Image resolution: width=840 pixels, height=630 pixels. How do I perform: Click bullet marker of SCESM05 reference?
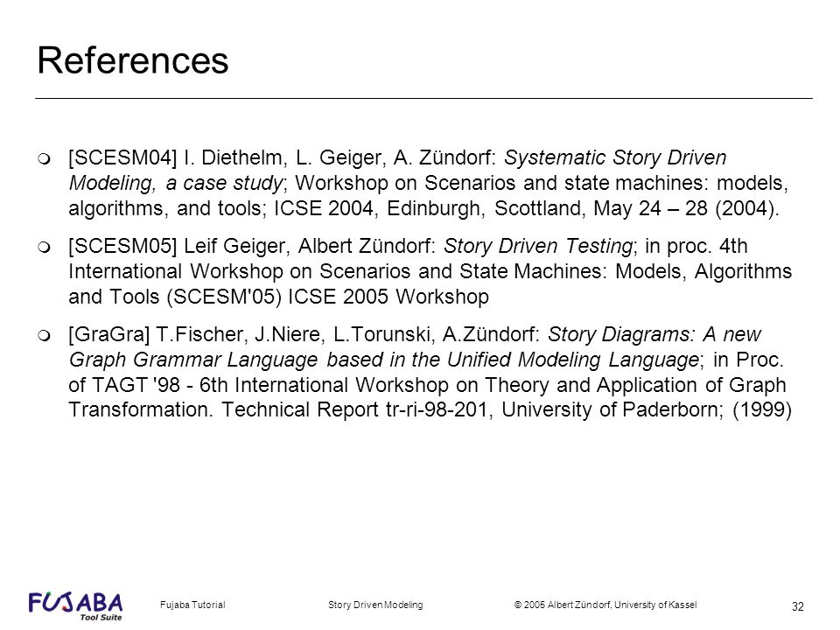point(45,247)
